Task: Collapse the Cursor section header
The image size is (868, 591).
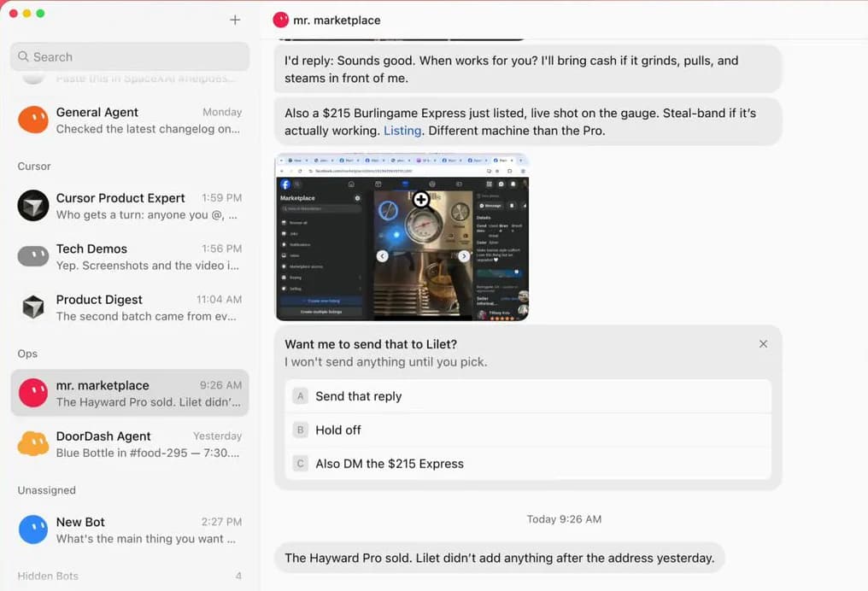Action: pyautogui.click(x=34, y=166)
